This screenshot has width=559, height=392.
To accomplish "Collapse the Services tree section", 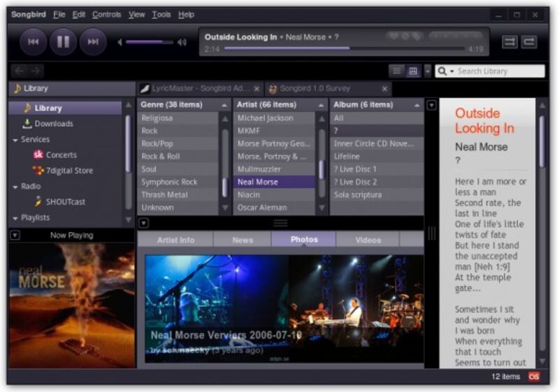I will click(x=15, y=140).
